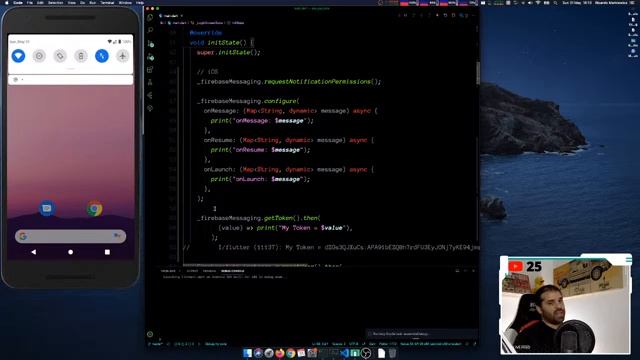Expand the quick settings panel handle

(71, 69)
